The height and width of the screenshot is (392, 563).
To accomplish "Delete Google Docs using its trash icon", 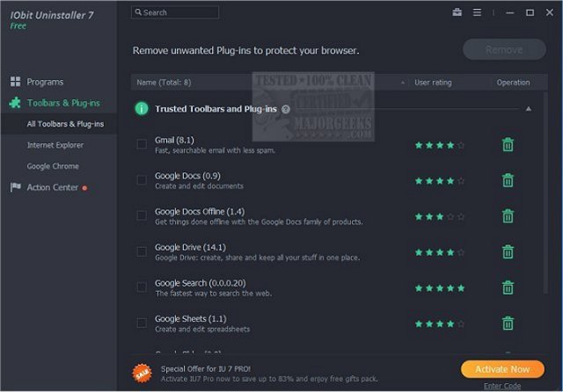I will pyautogui.click(x=508, y=180).
